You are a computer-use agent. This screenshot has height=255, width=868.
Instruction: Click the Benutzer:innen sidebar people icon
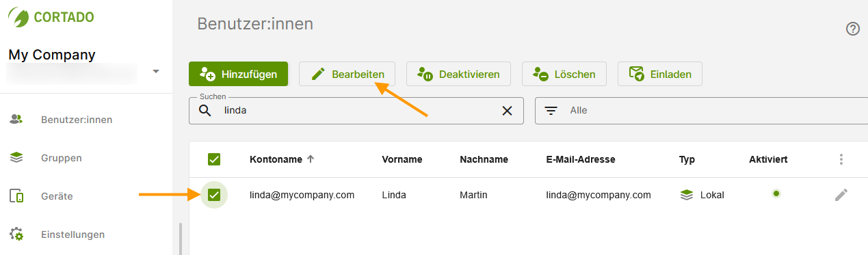16,119
